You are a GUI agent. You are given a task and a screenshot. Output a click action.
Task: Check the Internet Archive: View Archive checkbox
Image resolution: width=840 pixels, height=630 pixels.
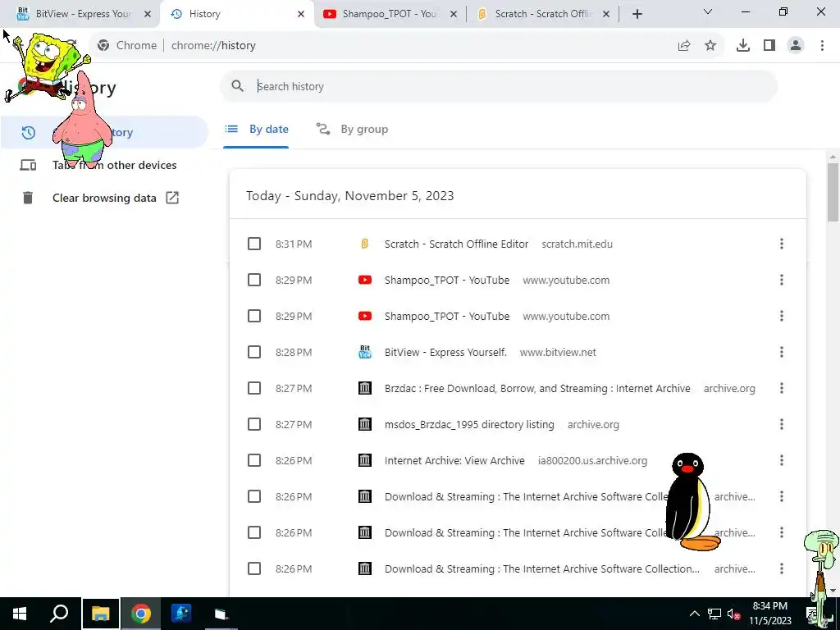[254, 460]
